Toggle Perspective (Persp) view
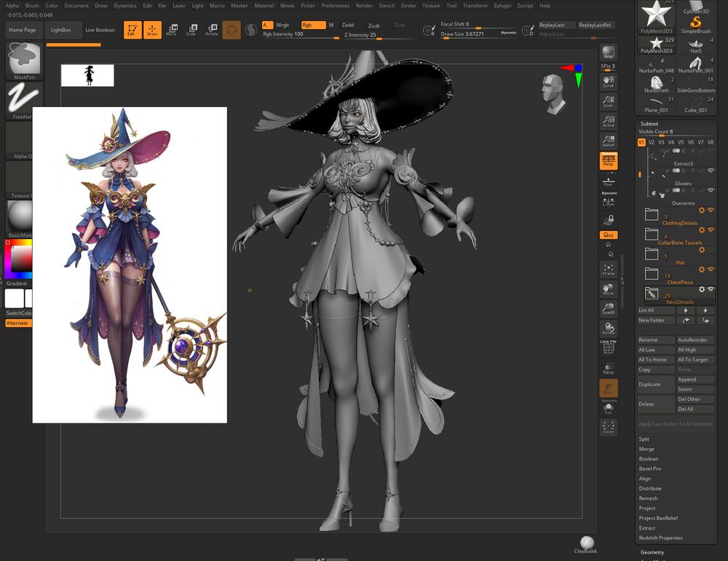Image resolution: width=728 pixels, height=561 pixels. tap(608, 160)
